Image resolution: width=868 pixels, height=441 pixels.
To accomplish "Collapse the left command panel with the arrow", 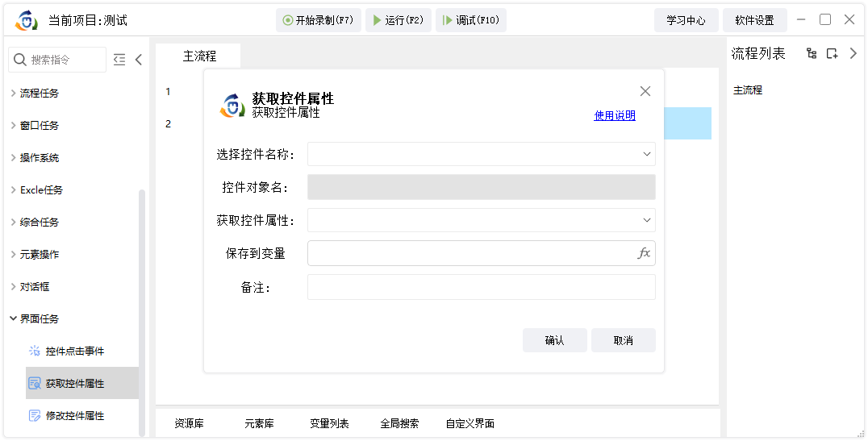I will coord(139,60).
